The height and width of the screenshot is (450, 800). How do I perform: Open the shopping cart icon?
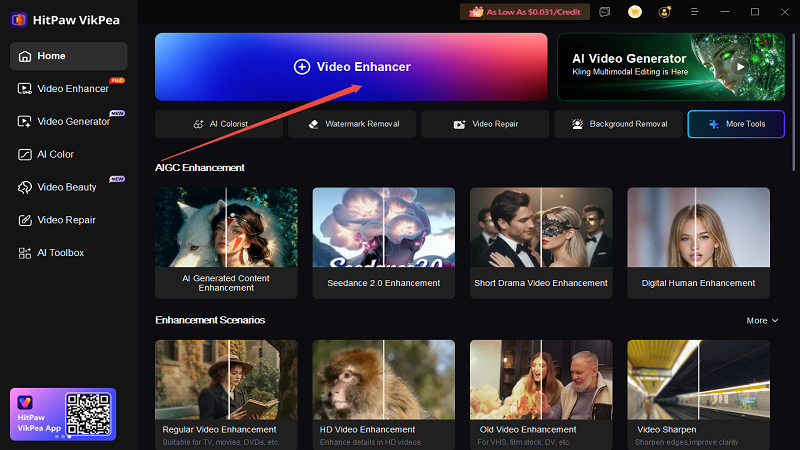point(635,12)
